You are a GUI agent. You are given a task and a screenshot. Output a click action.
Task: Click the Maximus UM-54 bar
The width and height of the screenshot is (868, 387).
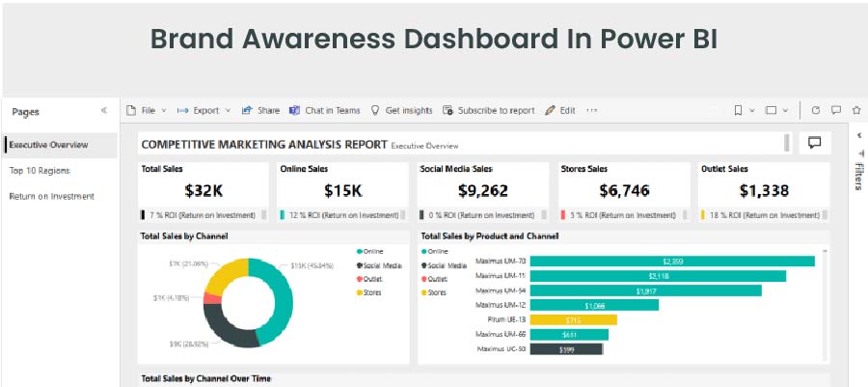pos(646,290)
